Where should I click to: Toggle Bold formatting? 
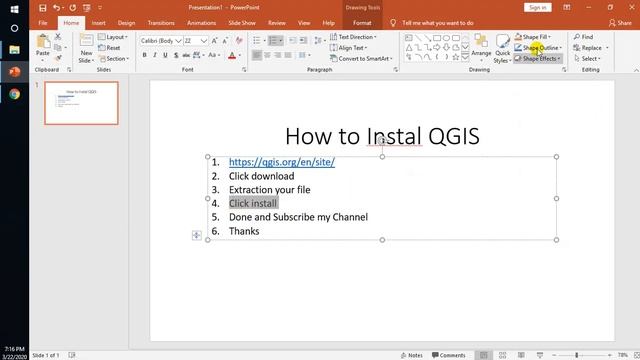144,55
